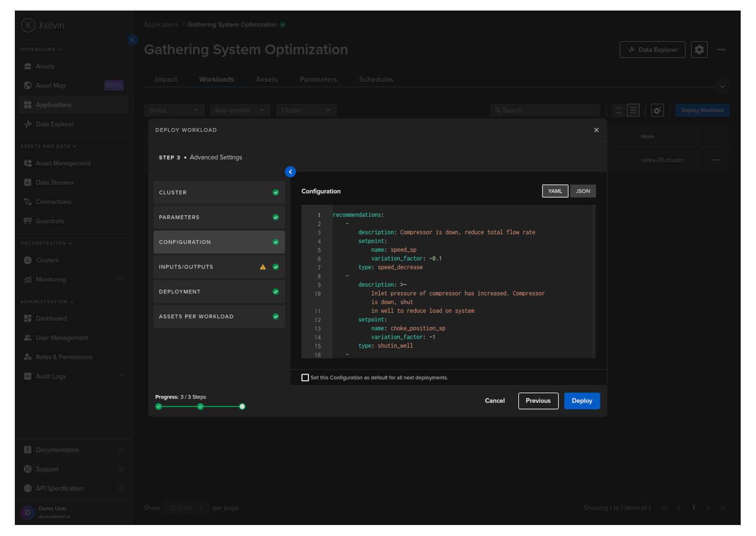Open the Asset Map sidebar icon
This screenshot has width=756, height=536.
[28, 86]
